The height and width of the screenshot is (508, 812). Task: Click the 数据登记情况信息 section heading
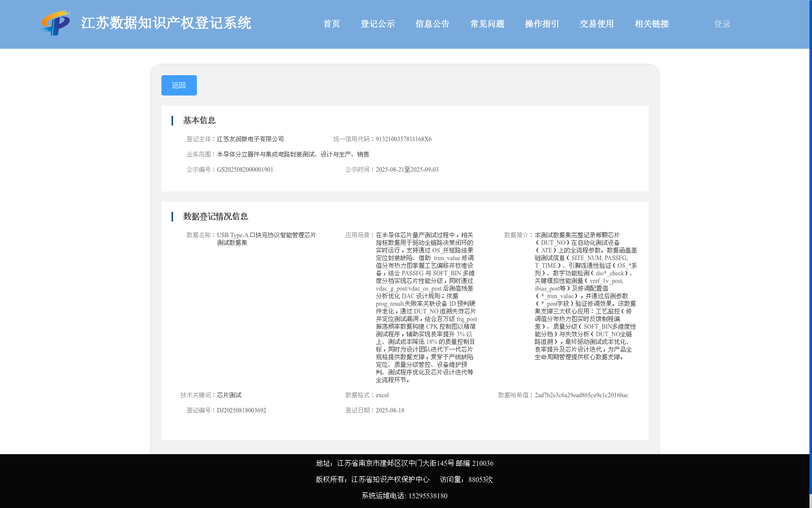pos(216,216)
